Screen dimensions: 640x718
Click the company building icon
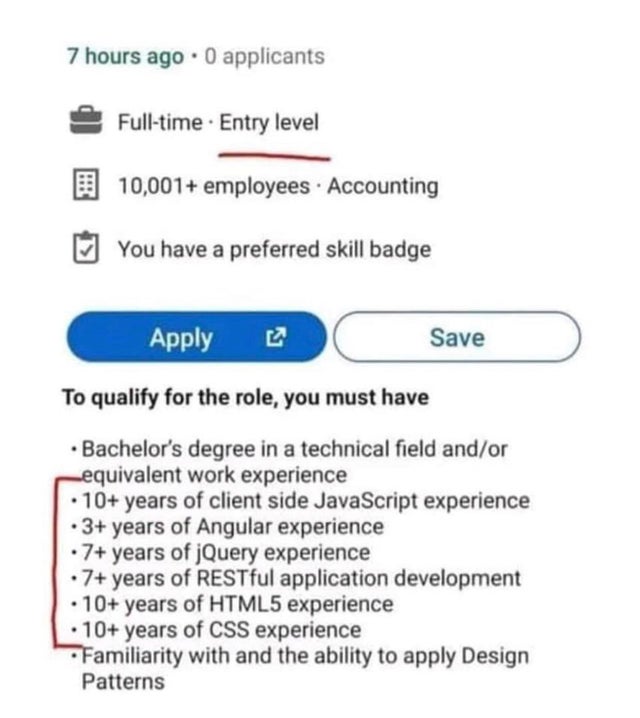tap(86, 185)
